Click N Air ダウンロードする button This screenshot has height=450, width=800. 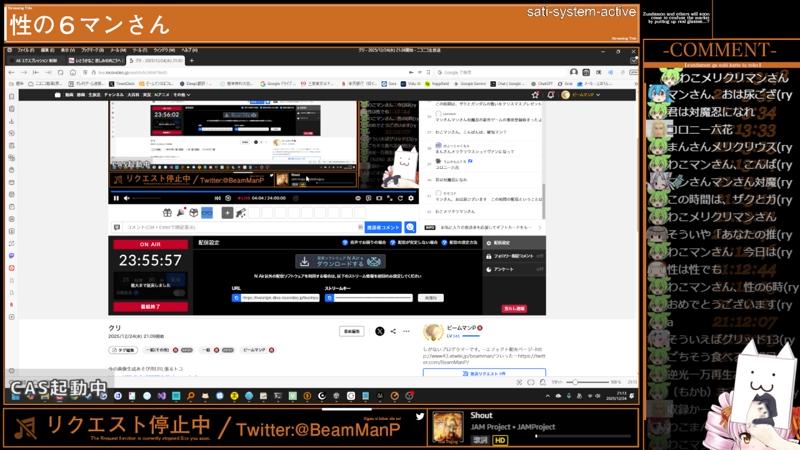click(x=340, y=261)
